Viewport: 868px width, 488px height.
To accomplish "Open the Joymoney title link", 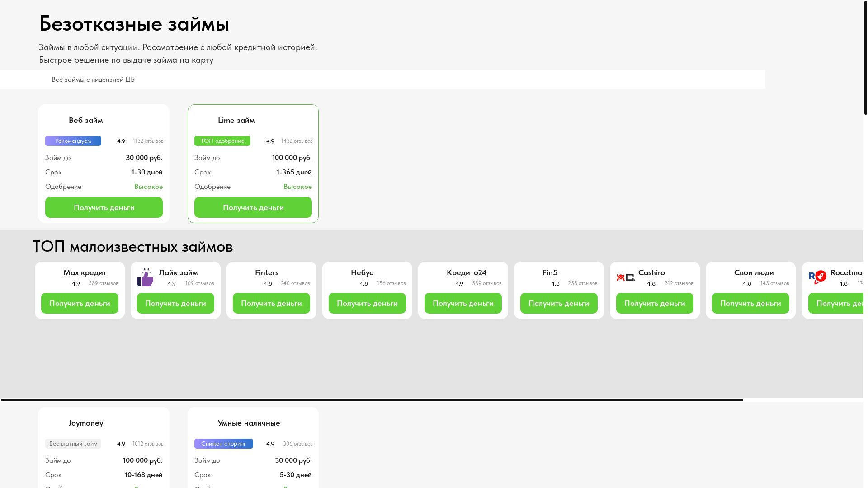I will coord(86,423).
